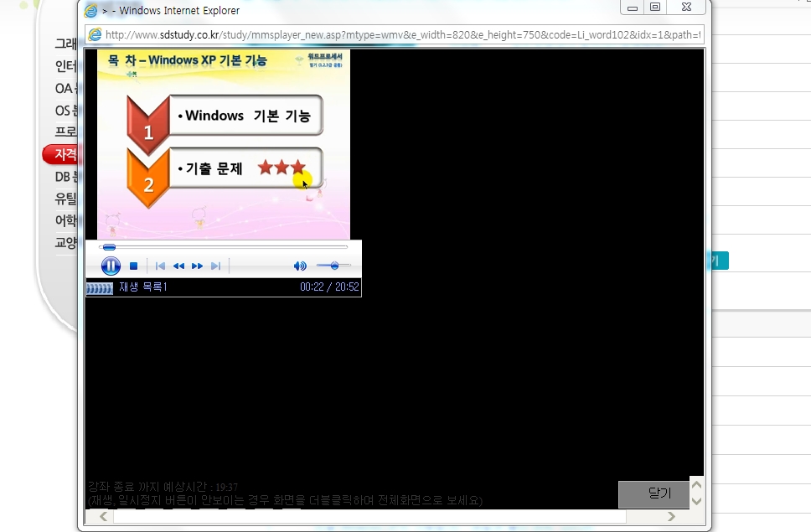Fast forward the video with the double-right arrows
Viewport: 811px width, 532px height.
tap(197, 266)
